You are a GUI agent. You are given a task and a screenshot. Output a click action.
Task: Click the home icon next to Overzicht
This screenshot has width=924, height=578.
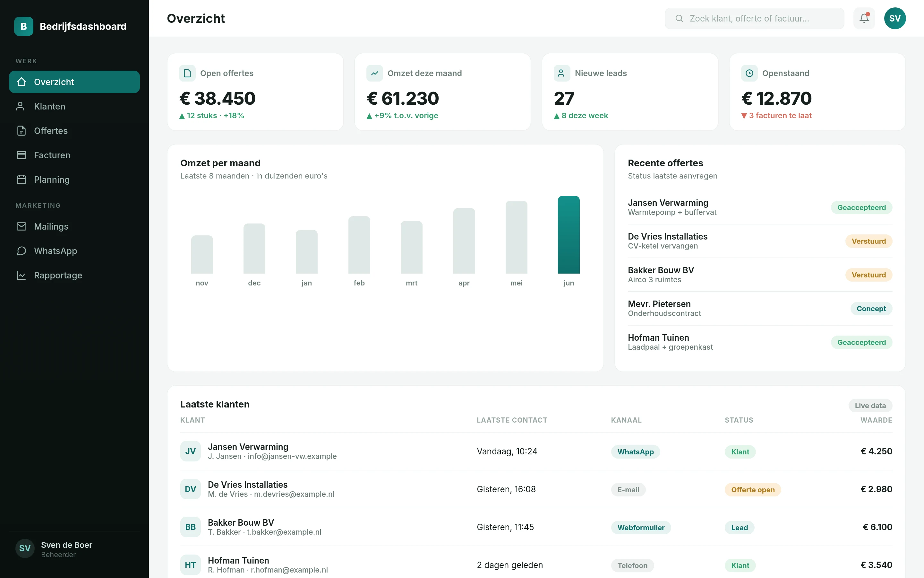pyautogui.click(x=21, y=82)
